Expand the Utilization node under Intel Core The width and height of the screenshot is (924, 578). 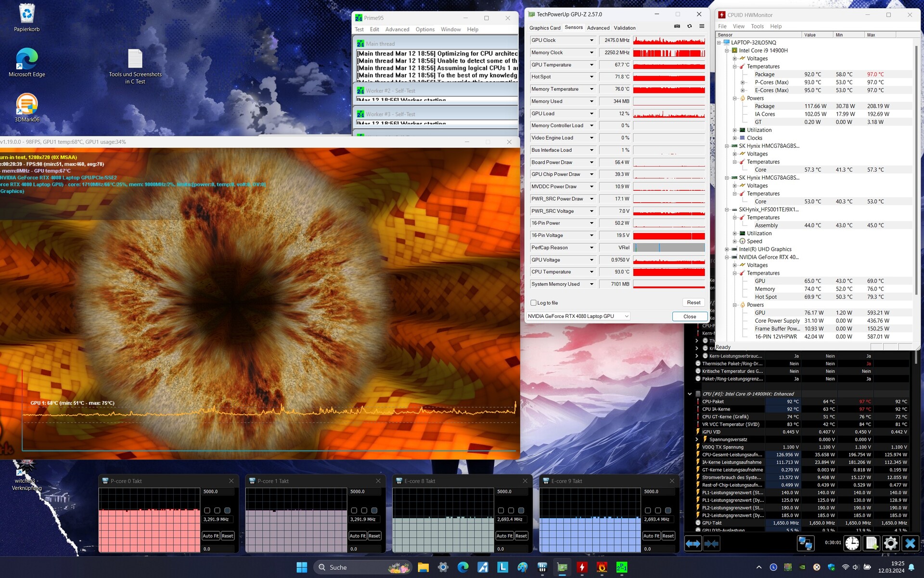[734, 130]
